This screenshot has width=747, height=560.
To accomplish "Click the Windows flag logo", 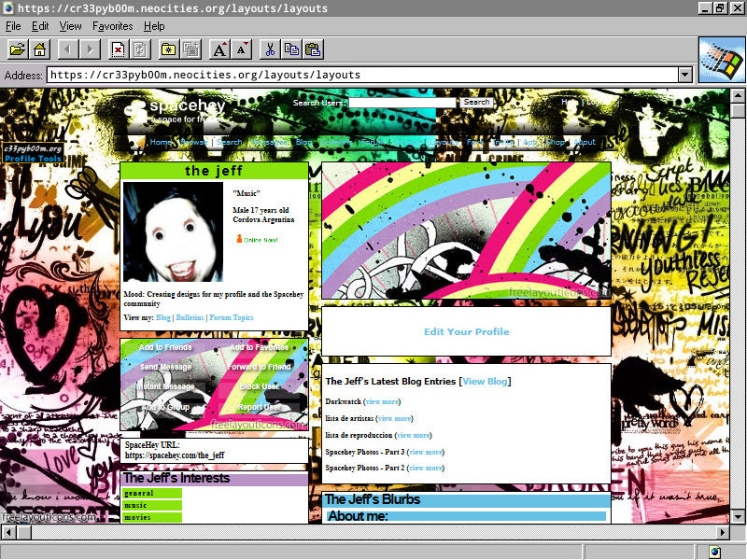I will click(x=722, y=61).
